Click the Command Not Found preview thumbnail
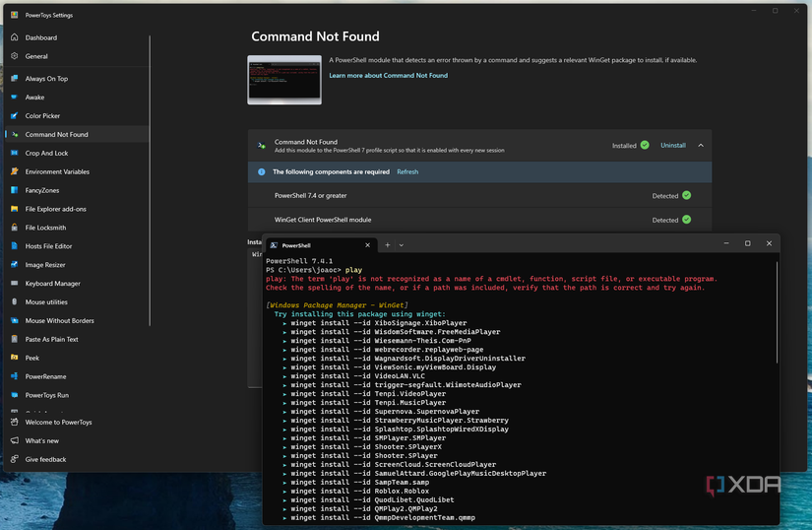Viewport: 812px width, 530px height. coord(284,80)
